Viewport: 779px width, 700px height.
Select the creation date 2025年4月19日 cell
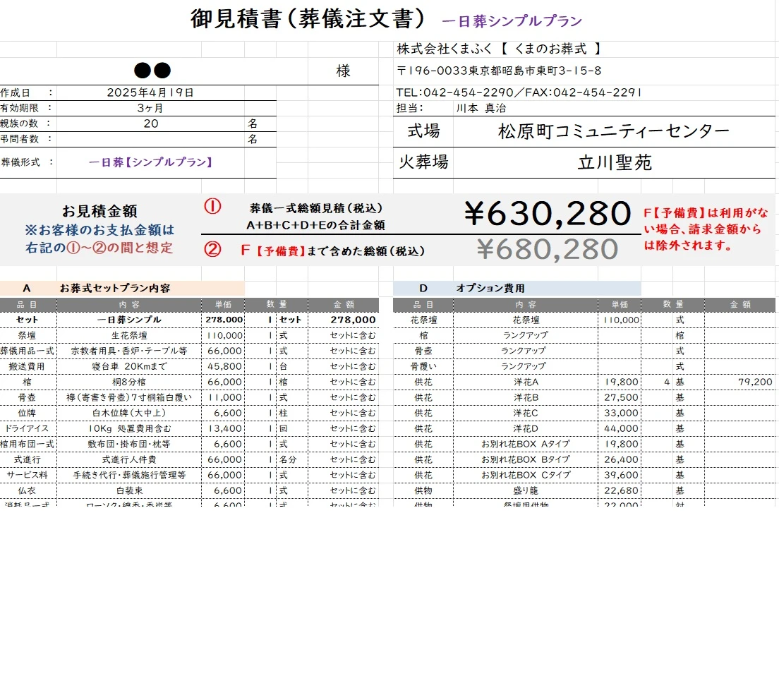point(150,92)
